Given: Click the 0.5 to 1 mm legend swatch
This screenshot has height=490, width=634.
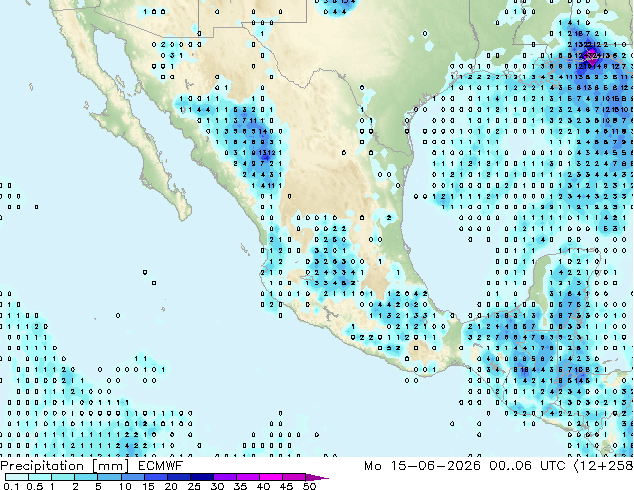Looking at the screenshot, I should tap(40, 477).
